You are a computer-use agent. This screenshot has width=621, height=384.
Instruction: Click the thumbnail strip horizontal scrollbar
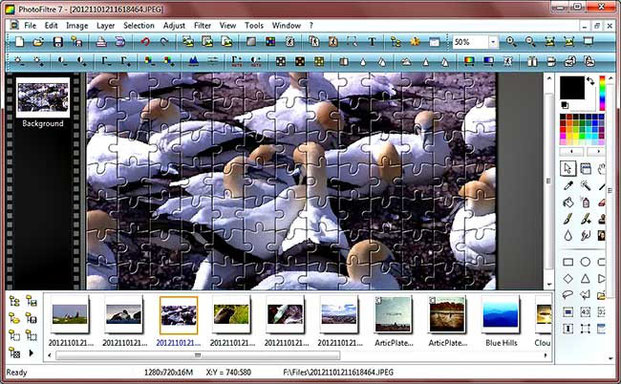click(198, 355)
